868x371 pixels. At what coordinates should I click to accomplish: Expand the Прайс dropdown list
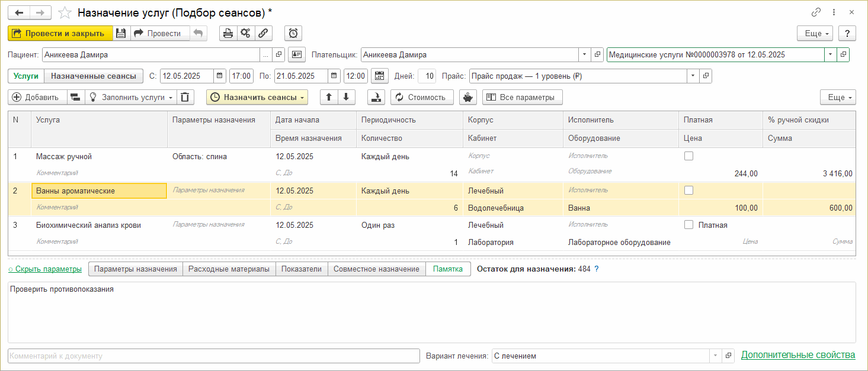coord(693,76)
